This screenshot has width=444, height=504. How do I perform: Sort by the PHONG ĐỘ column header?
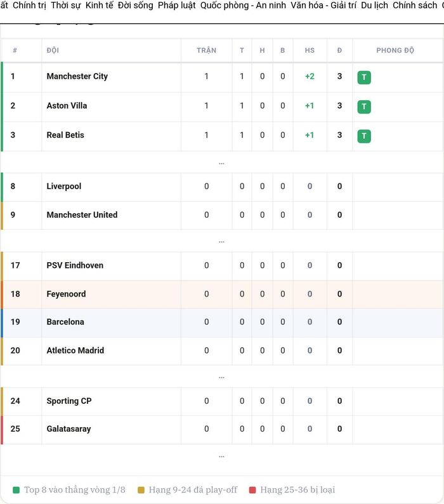click(395, 50)
